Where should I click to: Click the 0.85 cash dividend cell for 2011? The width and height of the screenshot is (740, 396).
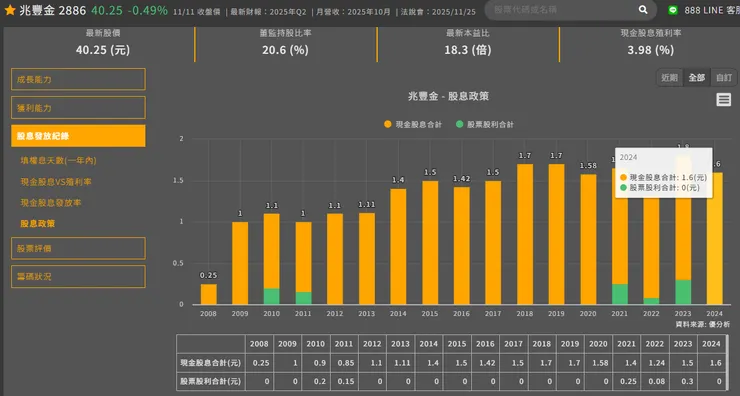[345, 363]
